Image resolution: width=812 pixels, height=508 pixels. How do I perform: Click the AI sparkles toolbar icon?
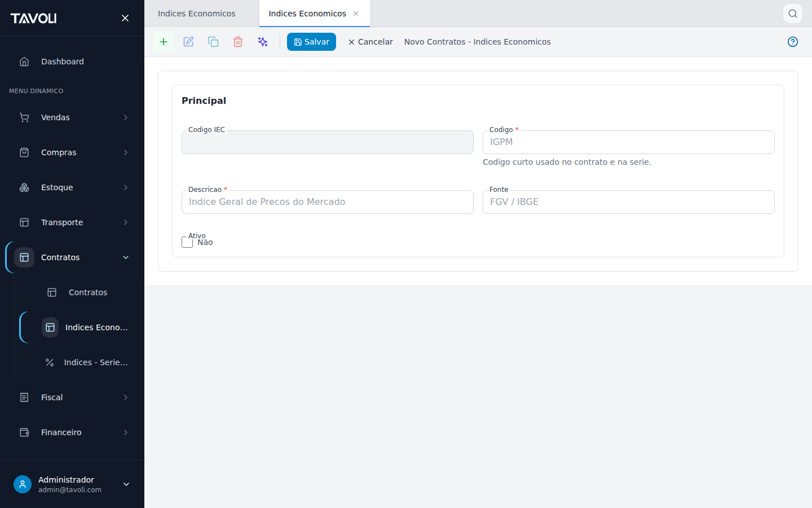click(263, 42)
